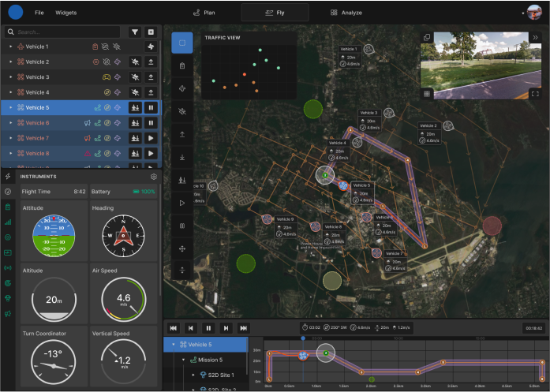Open camera grid view icon
This screenshot has width=550, height=392.
[x=427, y=94]
